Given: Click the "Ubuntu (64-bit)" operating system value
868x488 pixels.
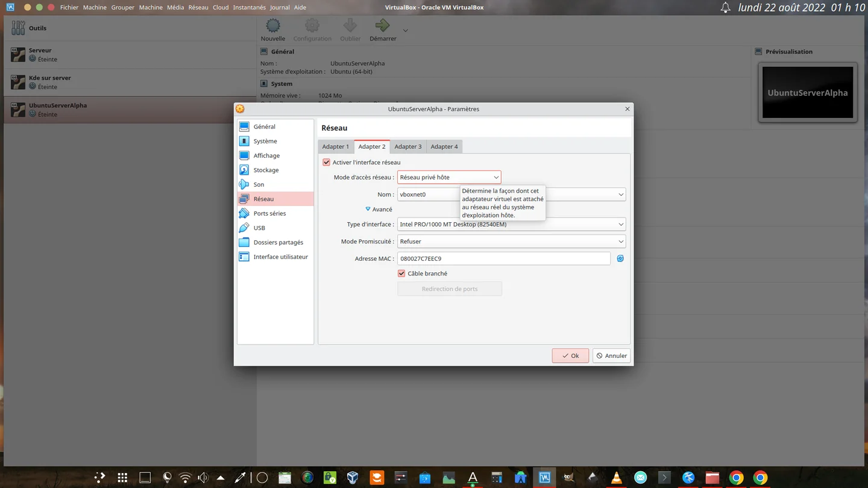Looking at the screenshot, I should 351,72.
